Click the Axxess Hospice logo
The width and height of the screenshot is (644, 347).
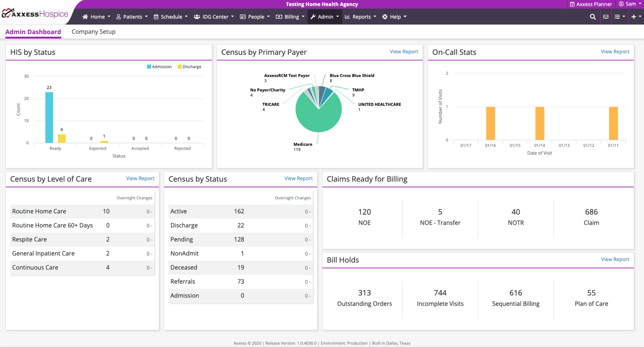pos(35,14)
